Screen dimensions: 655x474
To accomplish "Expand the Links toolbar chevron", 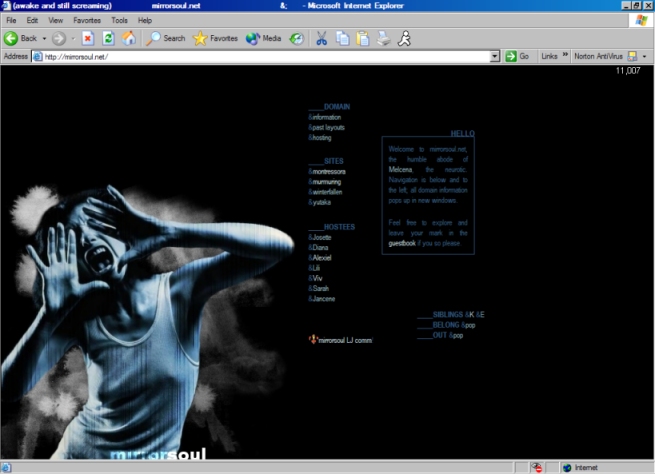I will (x=565, y=56).
